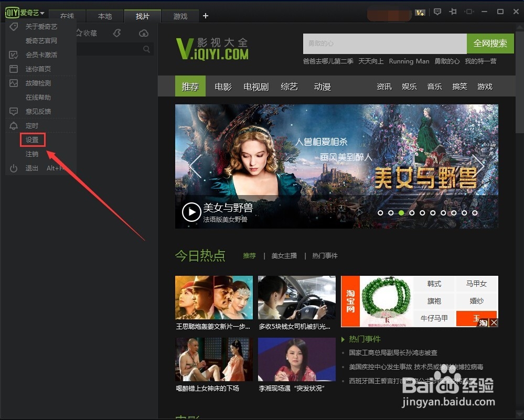The width and height of the screenshot is (524, 420).
Task: Select the last banner carousel dot
Action: point(475,212)
